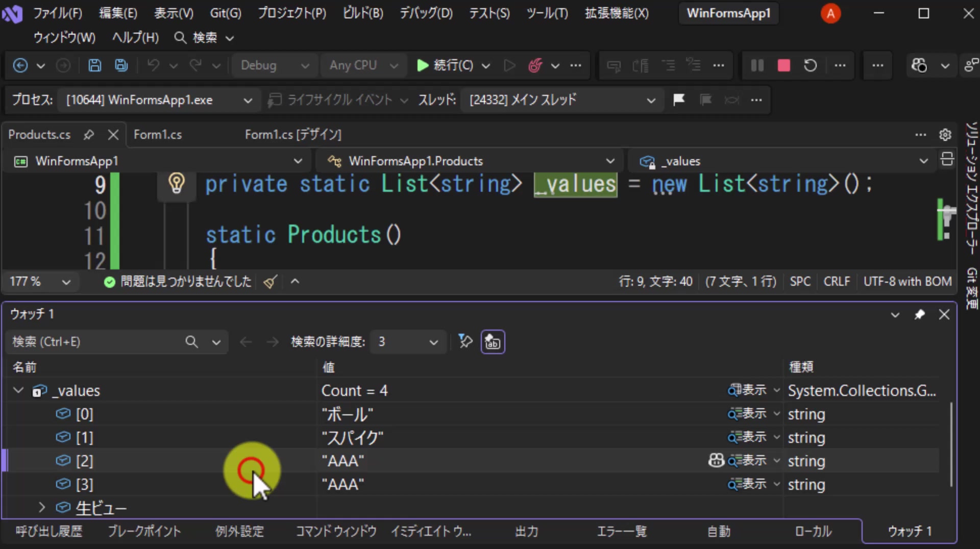
Task: Switch to the ローカル bottom tab
Action: (x=813, y=532)
